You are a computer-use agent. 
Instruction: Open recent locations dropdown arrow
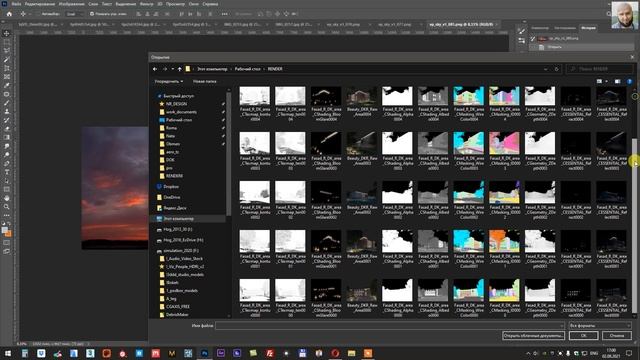173,69
